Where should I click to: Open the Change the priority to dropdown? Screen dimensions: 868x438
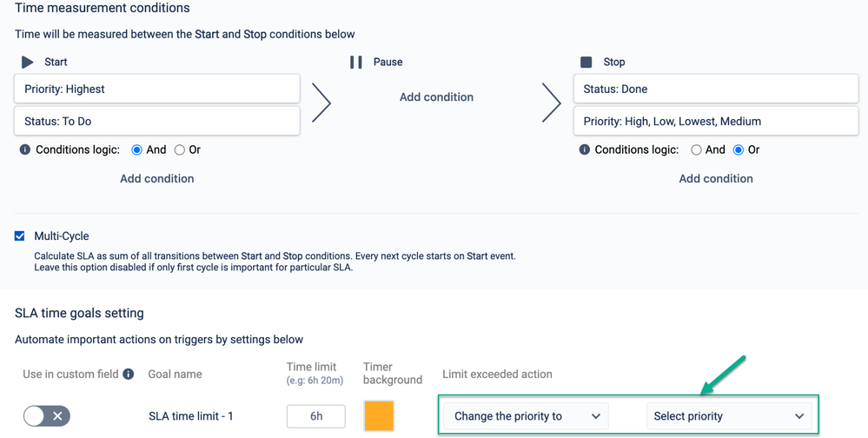point(526,416)
